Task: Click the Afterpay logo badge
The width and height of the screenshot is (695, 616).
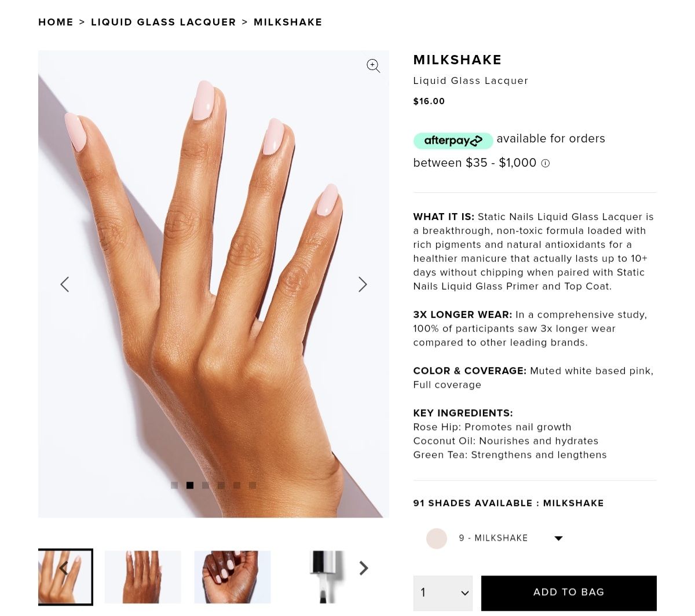Action: pos(453,141)
